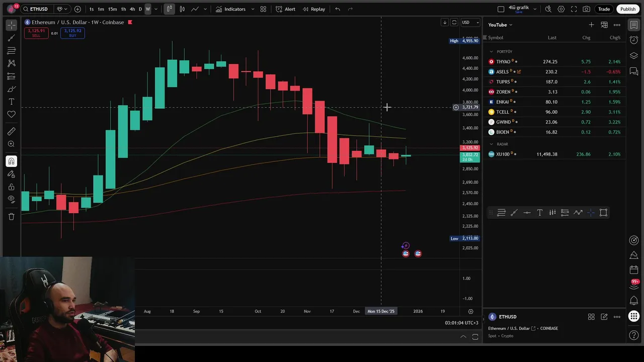Screen dimensions: 644x362
Task: Take a snapshot with camera icon
Action: [587, 9]
